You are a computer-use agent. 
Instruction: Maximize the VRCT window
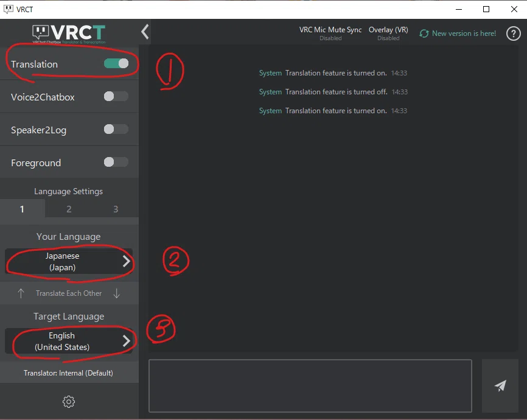click(x=486, y=9)
